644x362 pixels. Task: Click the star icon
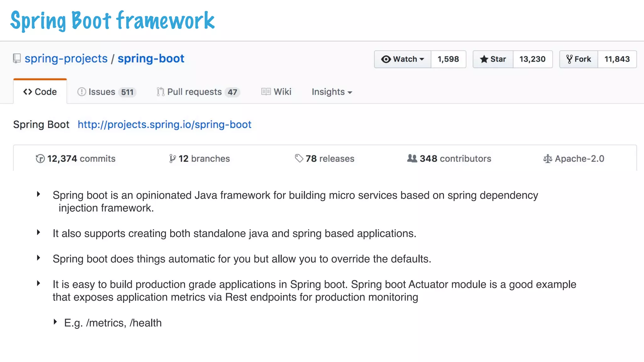[484, 59]
